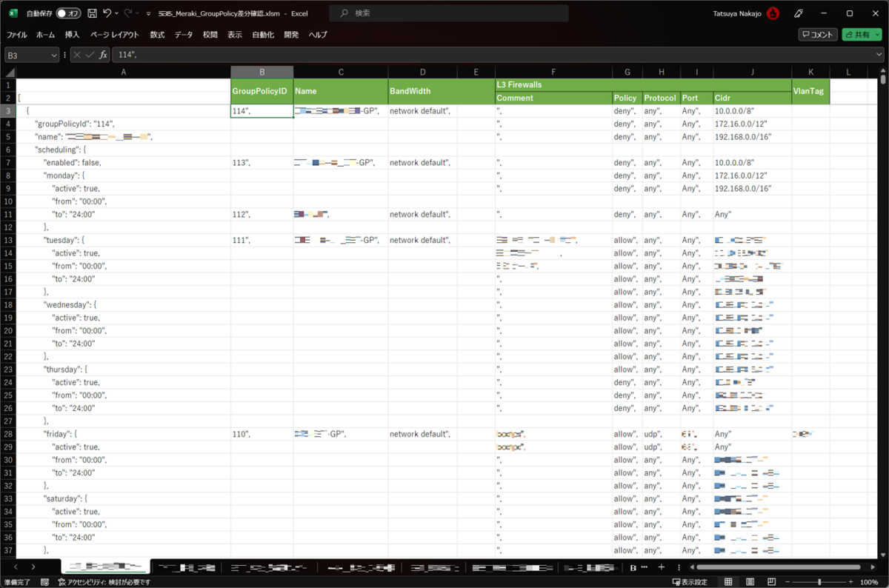Open Customize Quick Access Toolbar dropdown

pyautogui.click(x=148, y=13)
